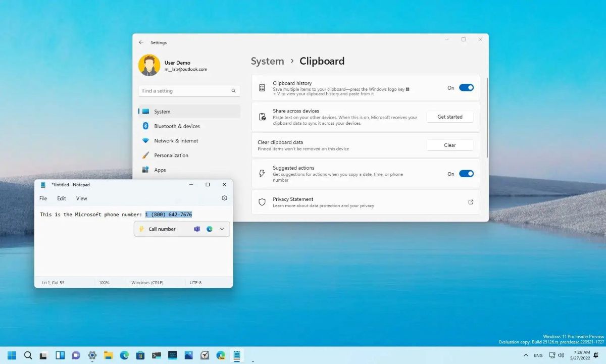
Task: Turn off Suggested actions toggle
Action: 466,174
